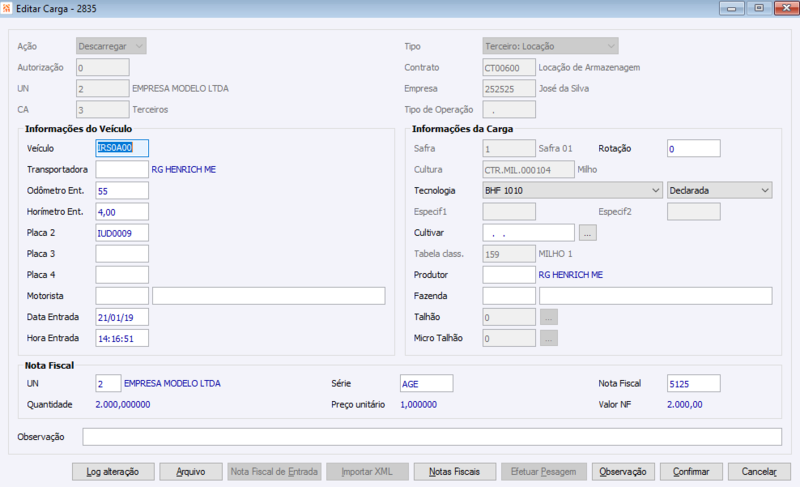Open Cultivar lookup ellipsis button

[x=588, y=233]
